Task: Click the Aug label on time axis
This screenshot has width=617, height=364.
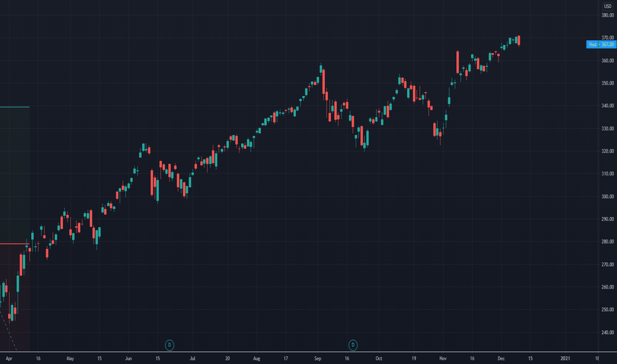Action: pos(257,359)
